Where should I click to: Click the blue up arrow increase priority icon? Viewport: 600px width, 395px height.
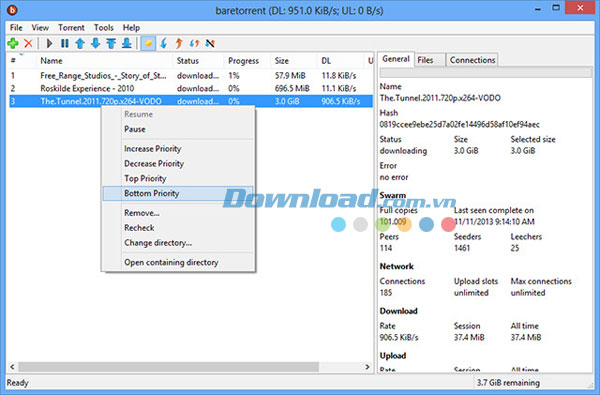(x=80, y=43)
